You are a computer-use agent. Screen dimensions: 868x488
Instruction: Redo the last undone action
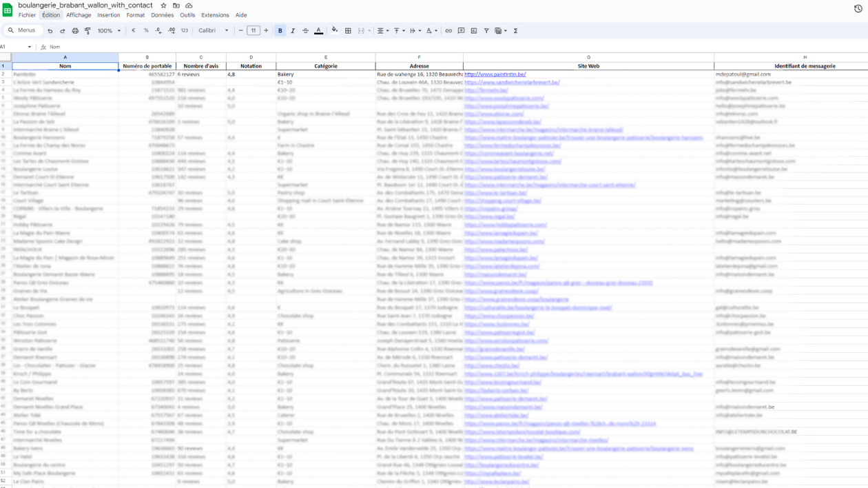coord(63,31)
